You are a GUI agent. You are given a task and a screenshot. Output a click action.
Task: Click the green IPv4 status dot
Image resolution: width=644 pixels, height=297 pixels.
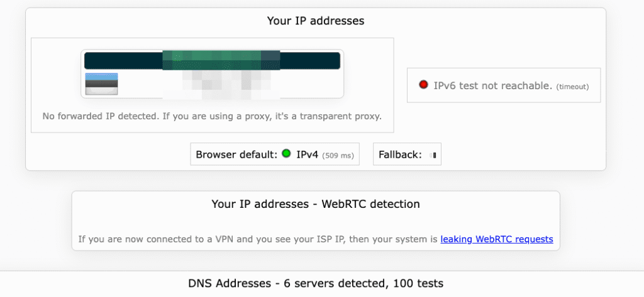286,154
